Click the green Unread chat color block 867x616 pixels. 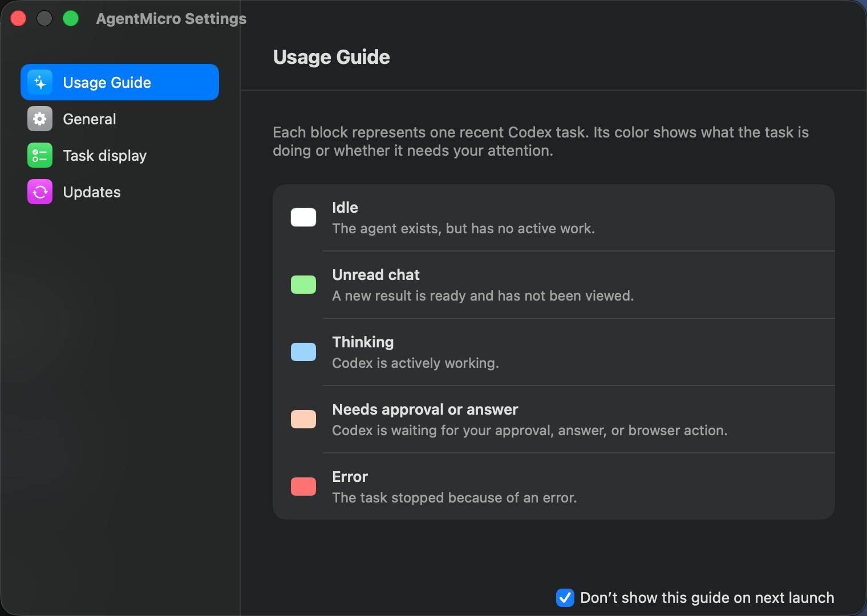(x=303, y=285)
